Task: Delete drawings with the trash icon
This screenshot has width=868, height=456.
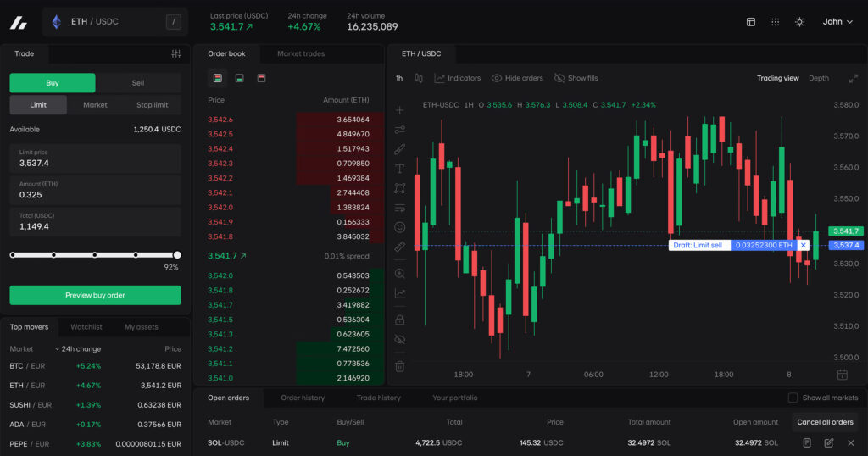Action: pyautogui.click(x=400, y=366)
